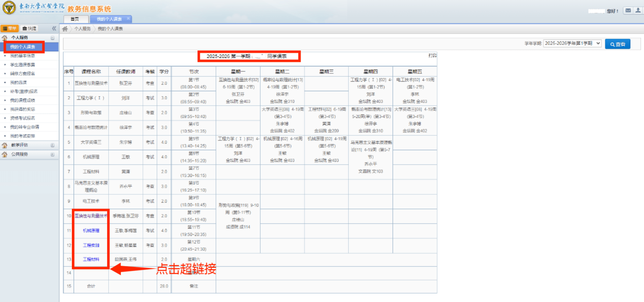Click the 打印 print link
The height and width of the screenshot is (302, 644).
tap(432, 56)
